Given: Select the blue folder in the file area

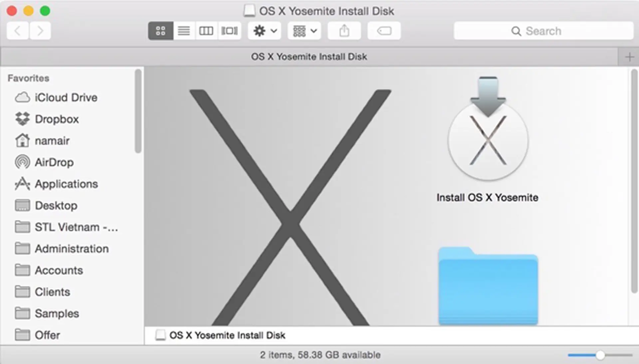Looking at the screenshot, I should 488,286.
